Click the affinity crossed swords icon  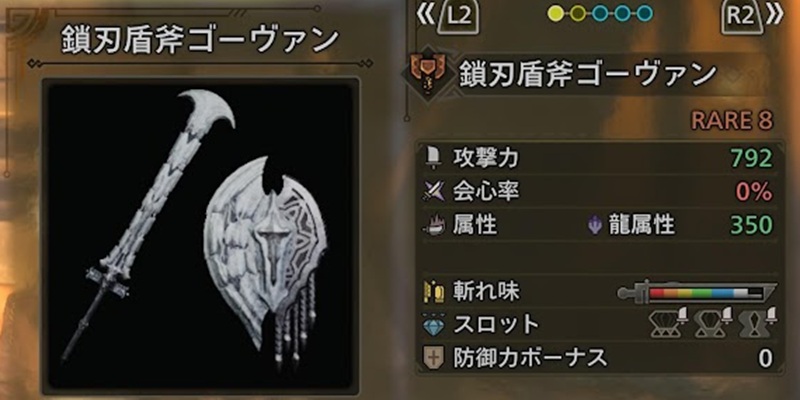433,191
